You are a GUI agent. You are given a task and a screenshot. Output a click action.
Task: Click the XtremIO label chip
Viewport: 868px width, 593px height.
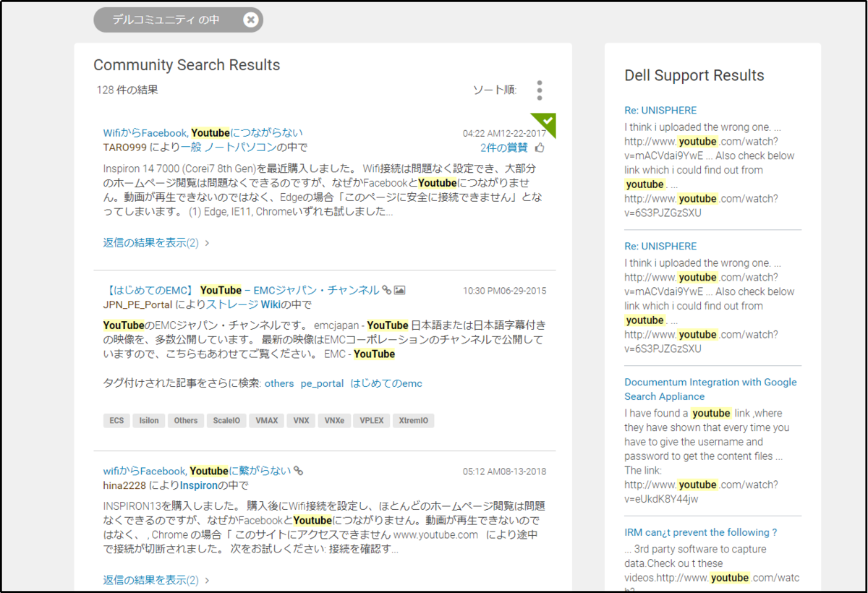click(x=414, y=421)
